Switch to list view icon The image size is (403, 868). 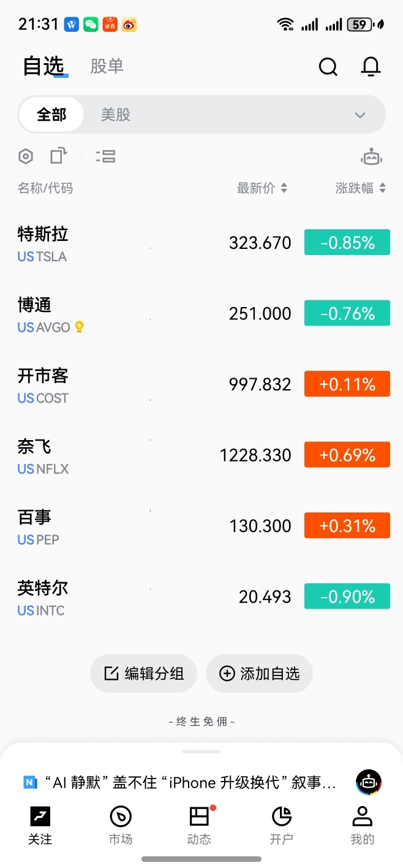105,156
